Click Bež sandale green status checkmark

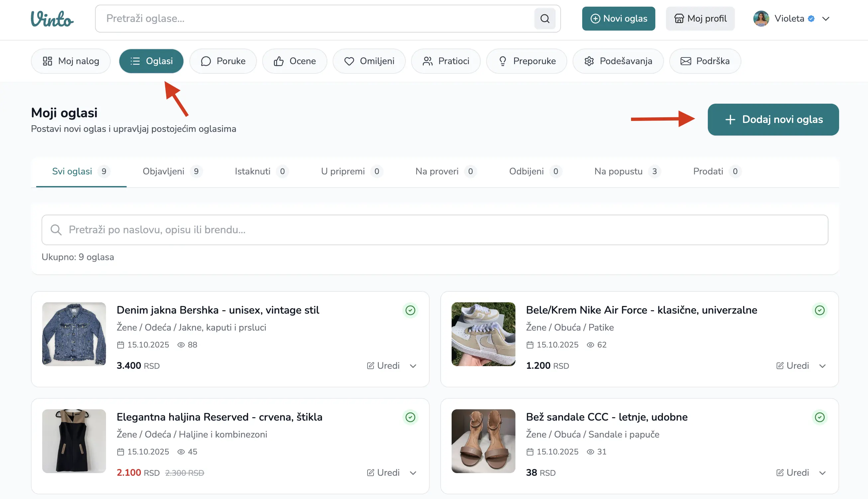click(x=819, y=417)
